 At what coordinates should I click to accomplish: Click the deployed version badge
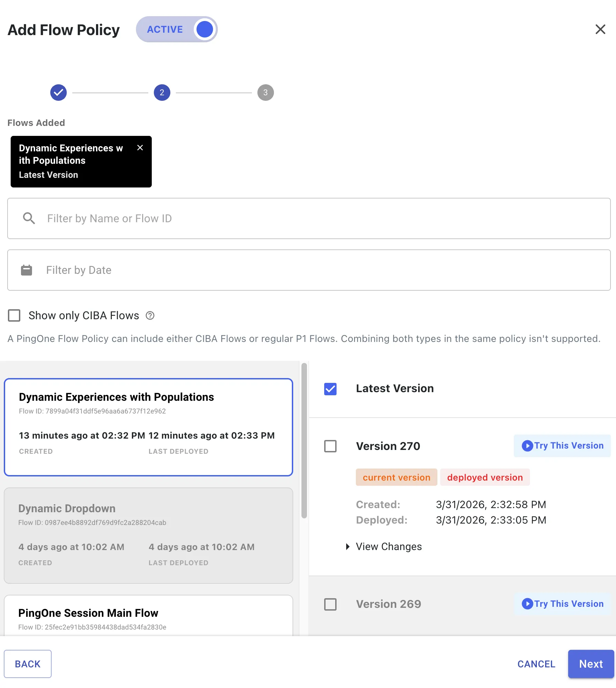485,477
